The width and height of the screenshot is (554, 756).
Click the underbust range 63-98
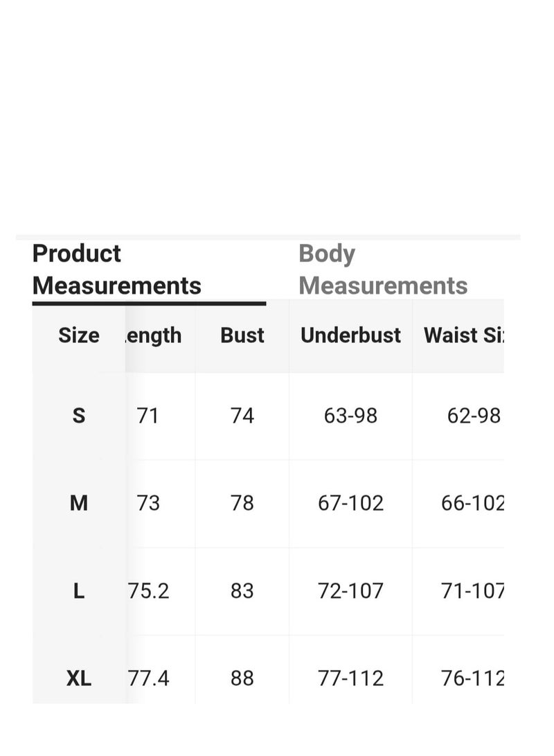pyautogui.click(x=350, y=416)
